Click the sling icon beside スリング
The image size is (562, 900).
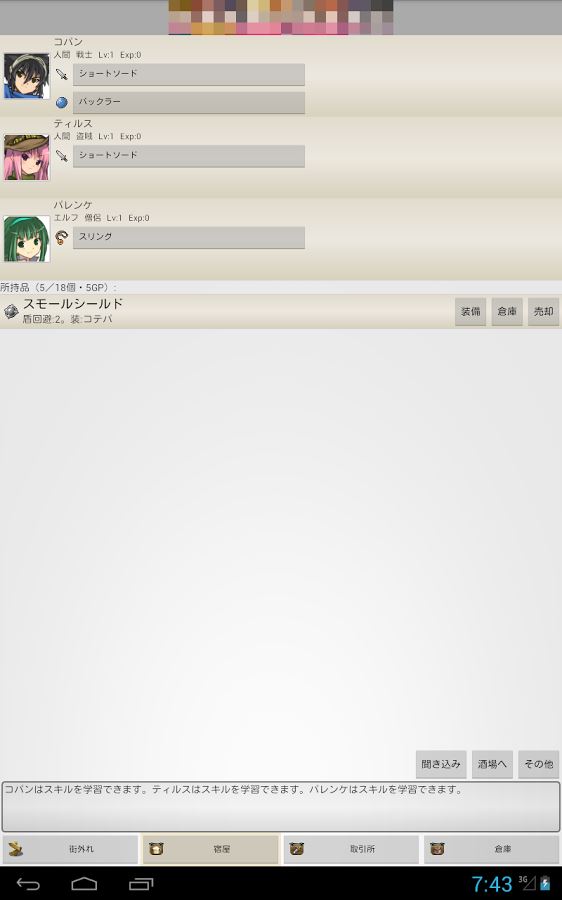tap(61, 237)
